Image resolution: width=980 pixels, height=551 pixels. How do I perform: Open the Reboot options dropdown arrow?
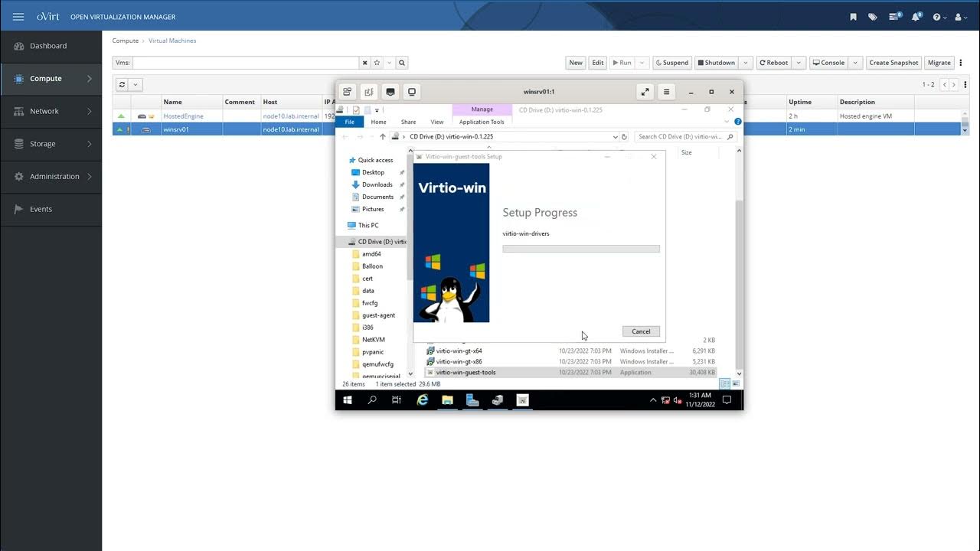tap(799, 63)
